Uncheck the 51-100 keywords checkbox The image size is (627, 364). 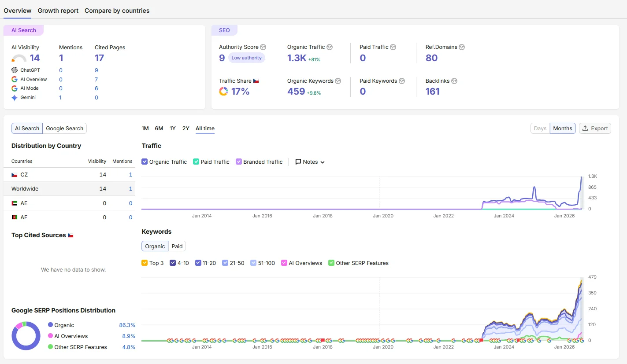pyautogui.click(x=253, y=263)
